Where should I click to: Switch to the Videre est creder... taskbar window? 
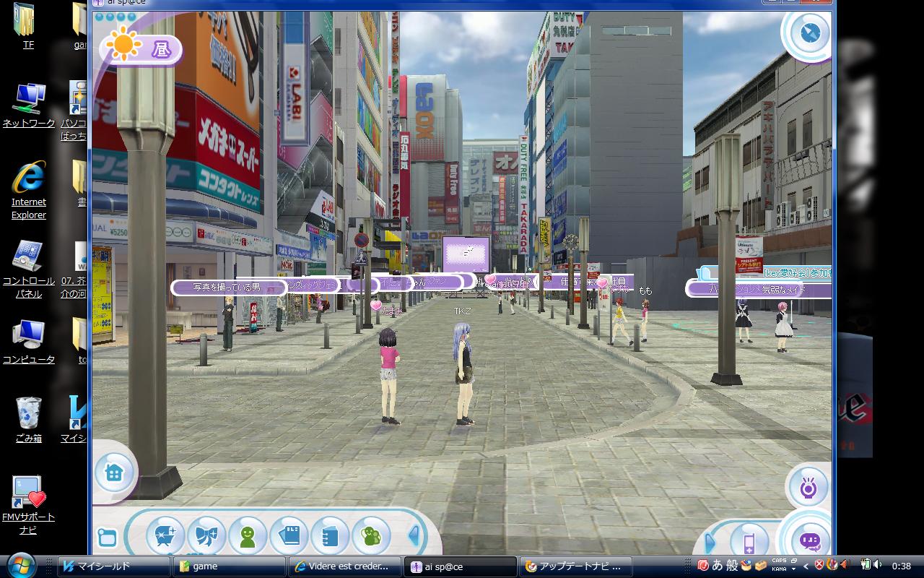click(x=345, y=566)
